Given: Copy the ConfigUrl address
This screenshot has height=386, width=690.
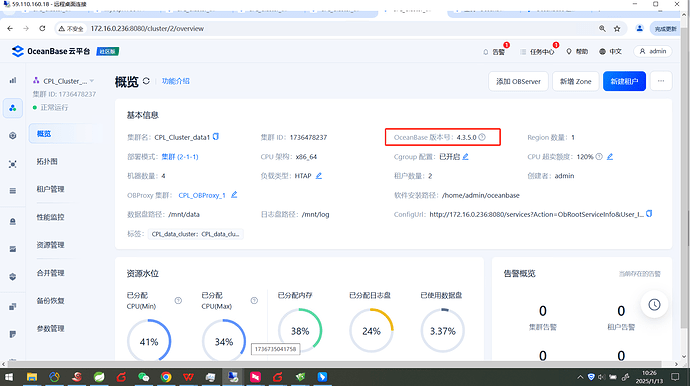Looking at the screenshot, I should pos(649,214).
